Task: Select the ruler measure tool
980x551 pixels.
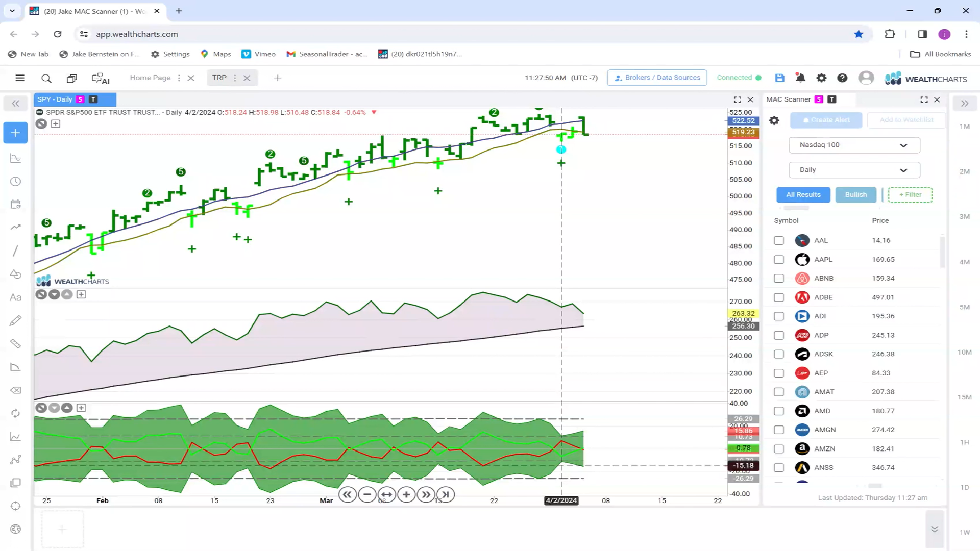Action: (15, 344)
